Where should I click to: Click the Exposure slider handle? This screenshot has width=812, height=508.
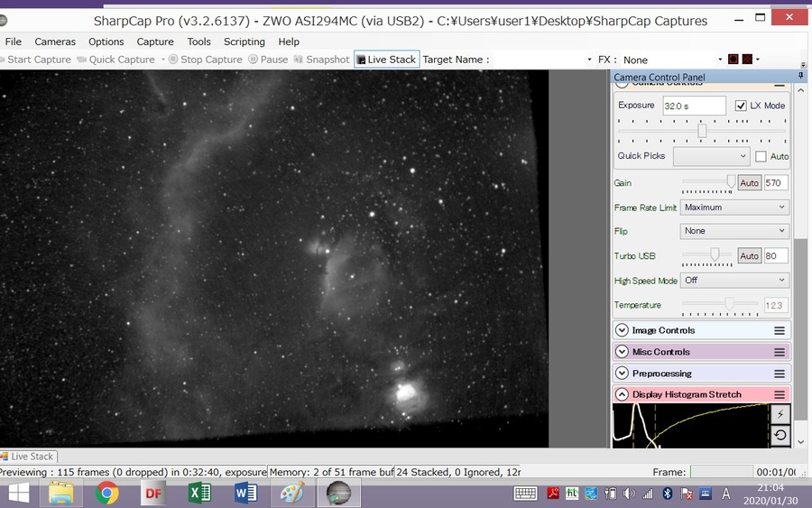coord(702,131)
